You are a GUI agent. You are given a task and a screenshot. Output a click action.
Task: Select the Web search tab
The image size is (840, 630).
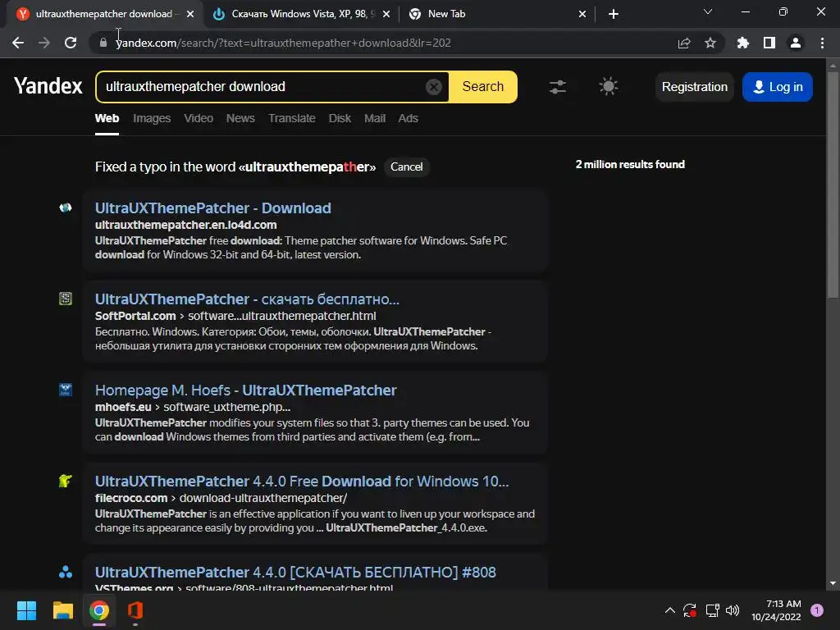pos(107,118)
